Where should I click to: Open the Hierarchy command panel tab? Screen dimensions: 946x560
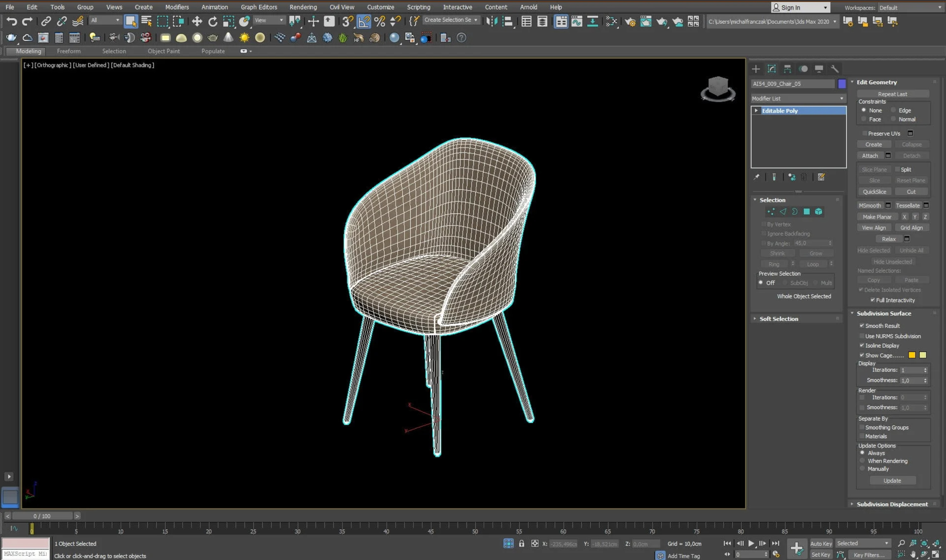[x=788, y=69]
